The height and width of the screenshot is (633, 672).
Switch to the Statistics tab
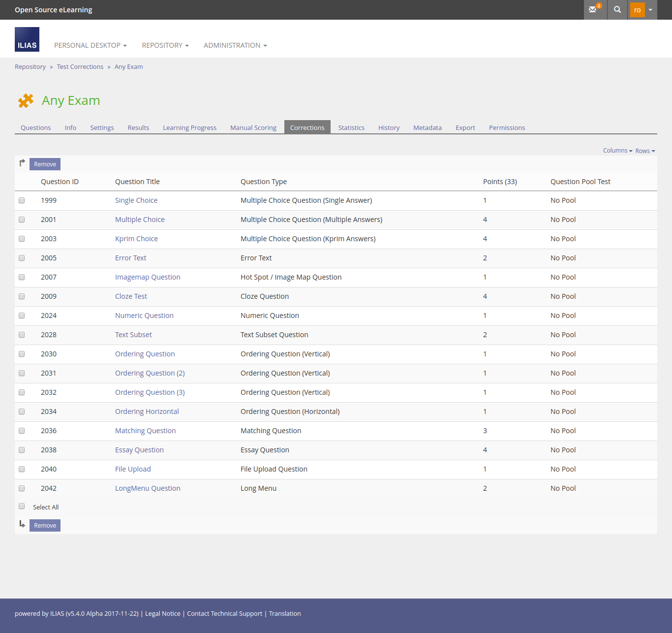351,127
